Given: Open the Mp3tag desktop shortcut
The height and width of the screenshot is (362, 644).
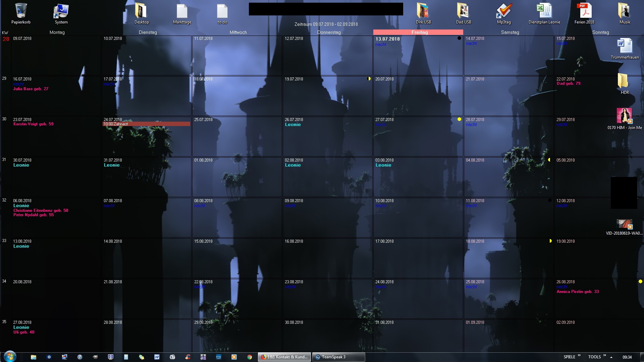Looking at the screenshot, I should point(504,12).
